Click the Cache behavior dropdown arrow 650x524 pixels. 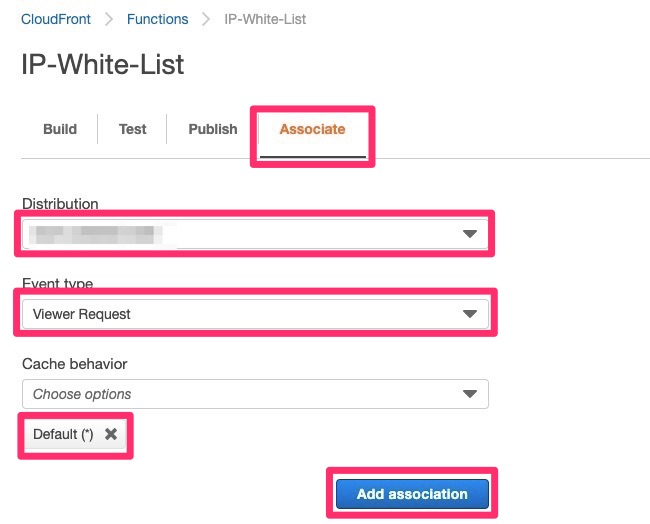coord(469,394)
